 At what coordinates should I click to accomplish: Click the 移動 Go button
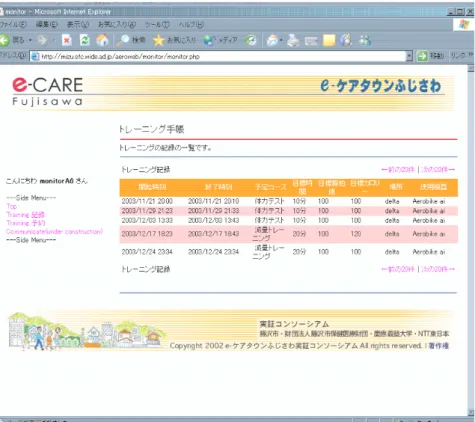tap(431, 56)
